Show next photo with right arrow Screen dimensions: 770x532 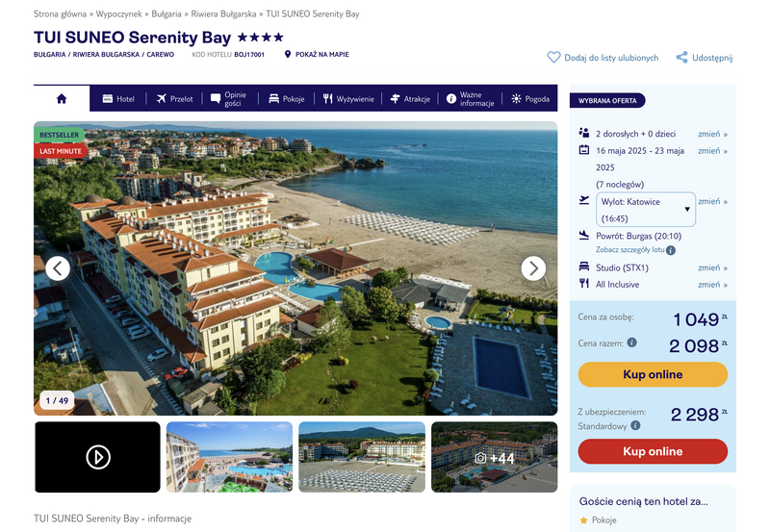coord(533,268)
